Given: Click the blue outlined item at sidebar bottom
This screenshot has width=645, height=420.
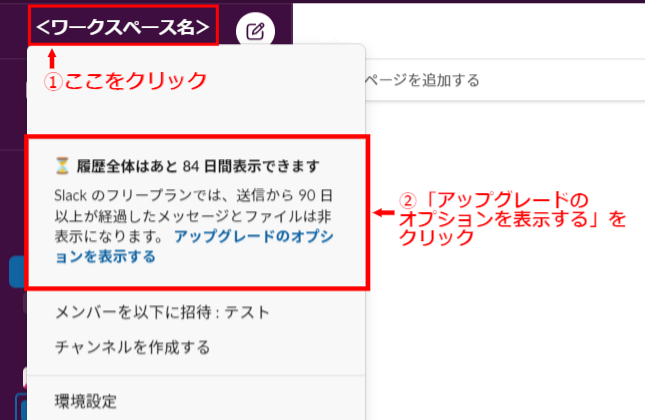Looking at the screenshot, I should pos(21,407).
